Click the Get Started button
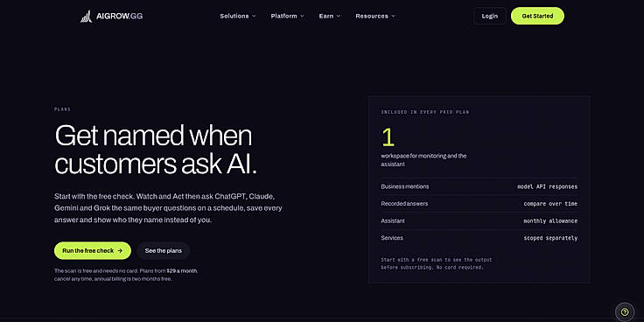The width and height of the screenshot is (644, 322). coord(537,16)
